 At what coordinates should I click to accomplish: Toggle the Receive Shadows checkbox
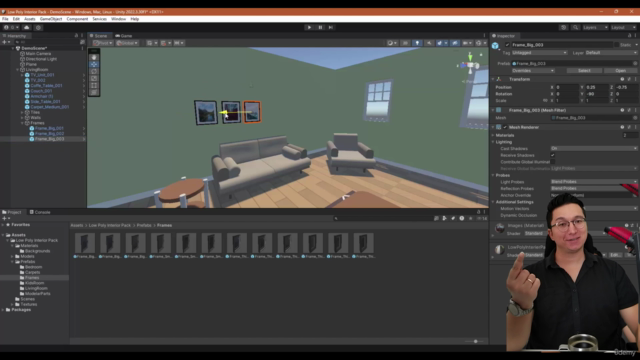click(x=553, y=155)
